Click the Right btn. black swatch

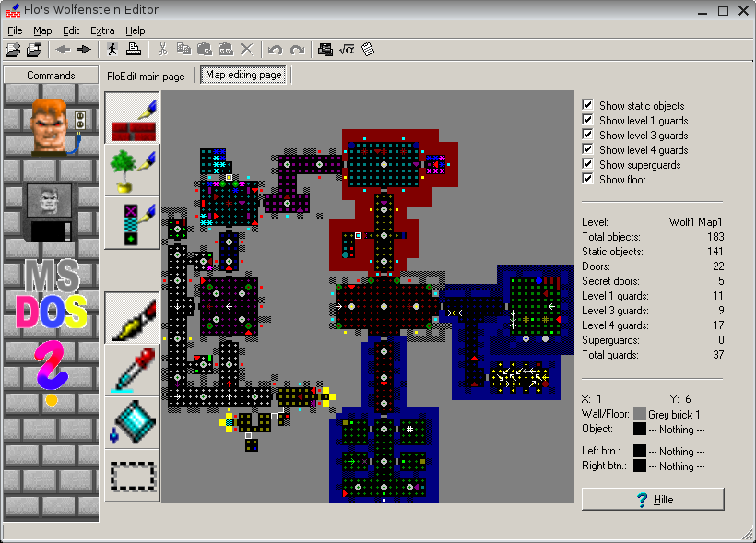click(639, 466)
